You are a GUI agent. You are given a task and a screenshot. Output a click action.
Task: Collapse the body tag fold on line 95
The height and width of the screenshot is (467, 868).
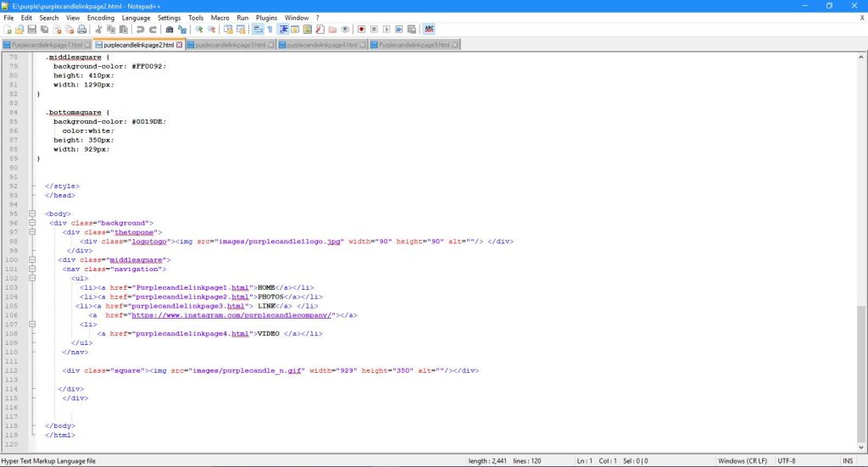[x=32, y=214]
